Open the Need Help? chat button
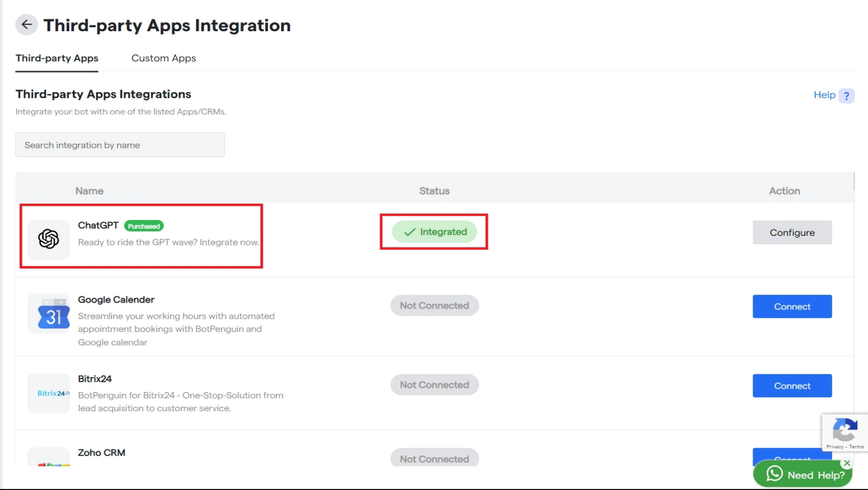 click(803, 474)
